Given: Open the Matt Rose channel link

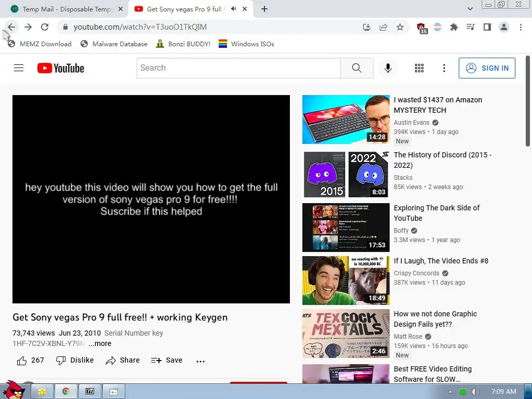Looking at the screenshot, I should pos(408,337).
